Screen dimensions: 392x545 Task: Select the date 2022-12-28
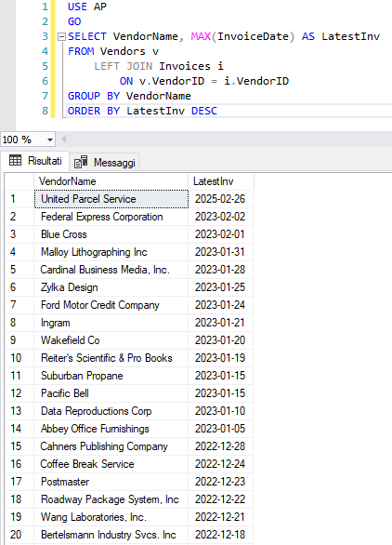point(220,446)
